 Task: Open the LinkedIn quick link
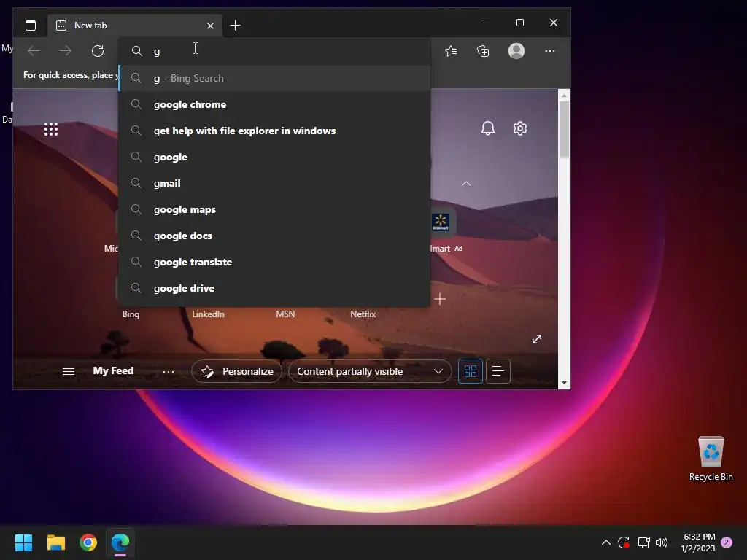point(208,314)
